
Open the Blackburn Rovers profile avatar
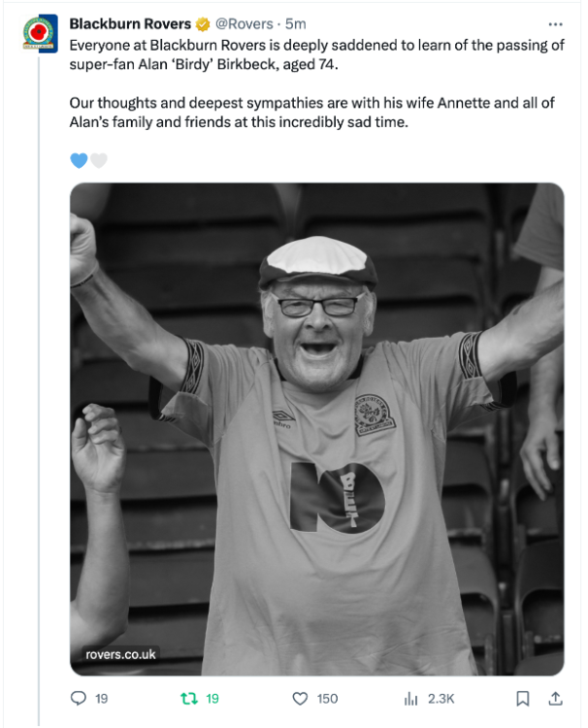coord(39,33)
